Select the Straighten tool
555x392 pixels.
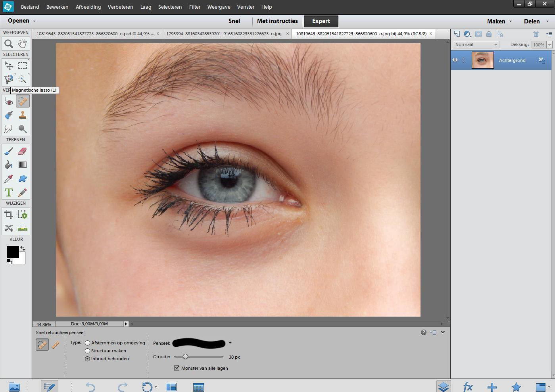(x=23, y=228)
